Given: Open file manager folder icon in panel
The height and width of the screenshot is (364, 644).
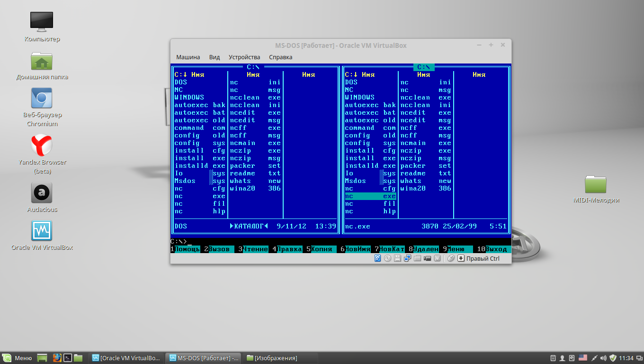Looking at the screenshot, I should pyautogui.click(x=78, y=358).
